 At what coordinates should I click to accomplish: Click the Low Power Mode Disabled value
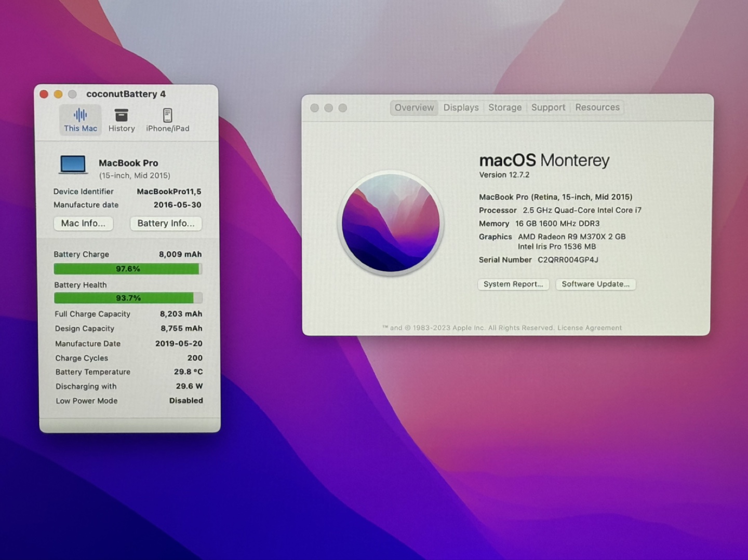coord(186,401)
